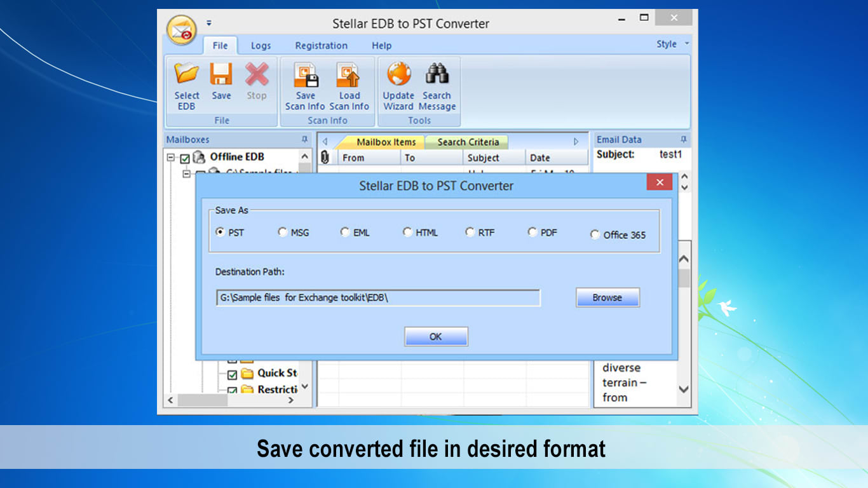Select the MSG radio button
This screenshot has width=868, height=488.
coord(283,232)
